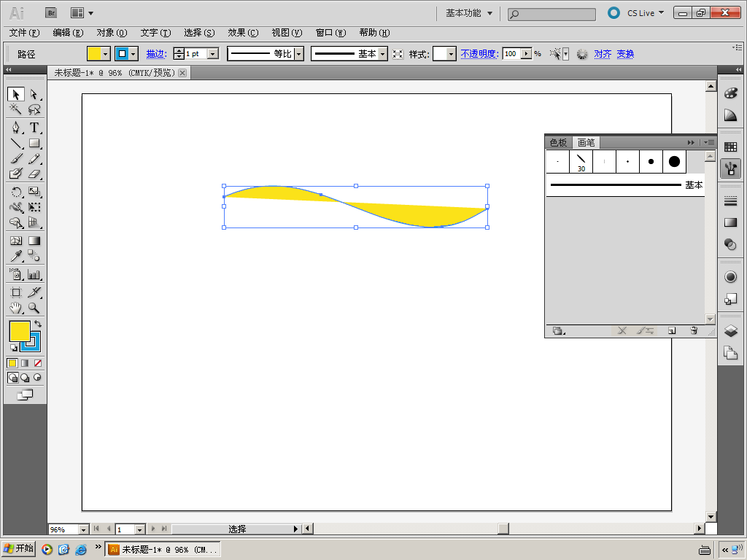Viewport: 747px width, 560px height.
Task: Click Illustrator 未标题-1 taskbar button
Action: coord(163,550)
